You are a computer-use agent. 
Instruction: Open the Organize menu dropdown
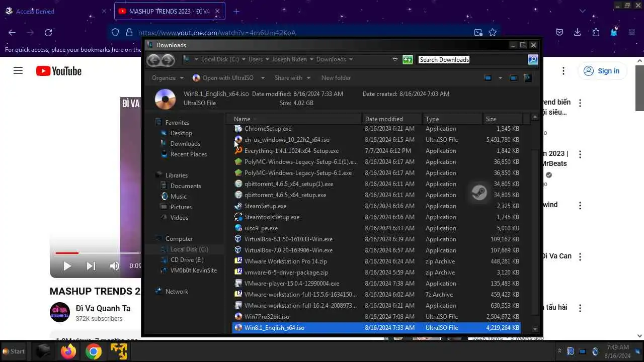pyautogui.click(x=168, y=78)
